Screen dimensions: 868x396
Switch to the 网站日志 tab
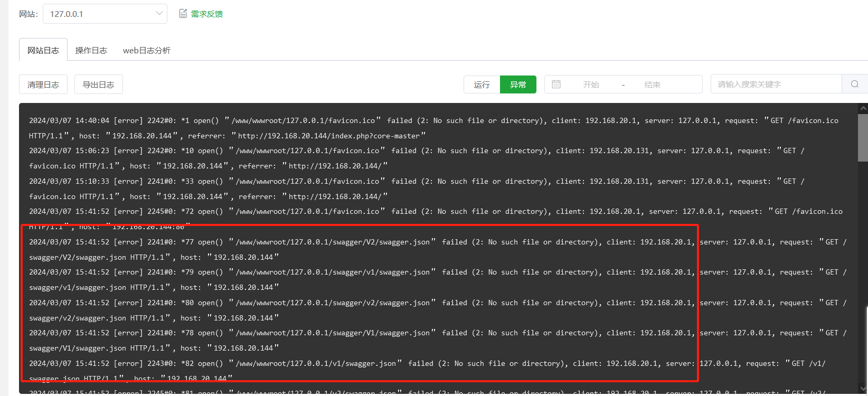tap(43, 50)
